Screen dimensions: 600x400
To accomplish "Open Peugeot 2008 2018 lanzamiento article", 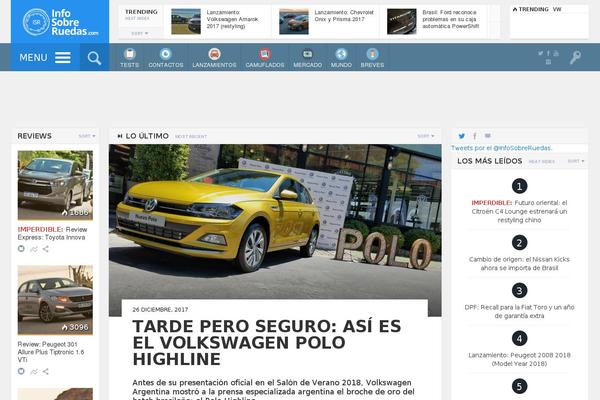I will click(x=519, y=359).
